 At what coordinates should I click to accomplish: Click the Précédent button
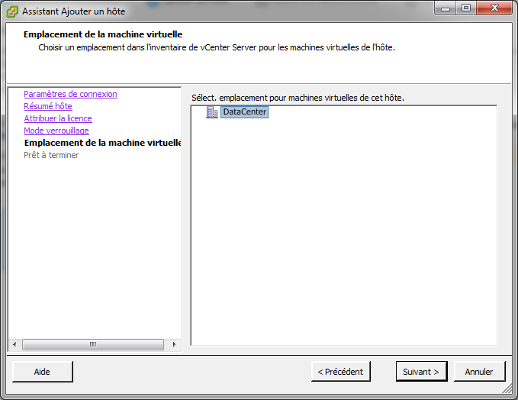coord(341,372)
